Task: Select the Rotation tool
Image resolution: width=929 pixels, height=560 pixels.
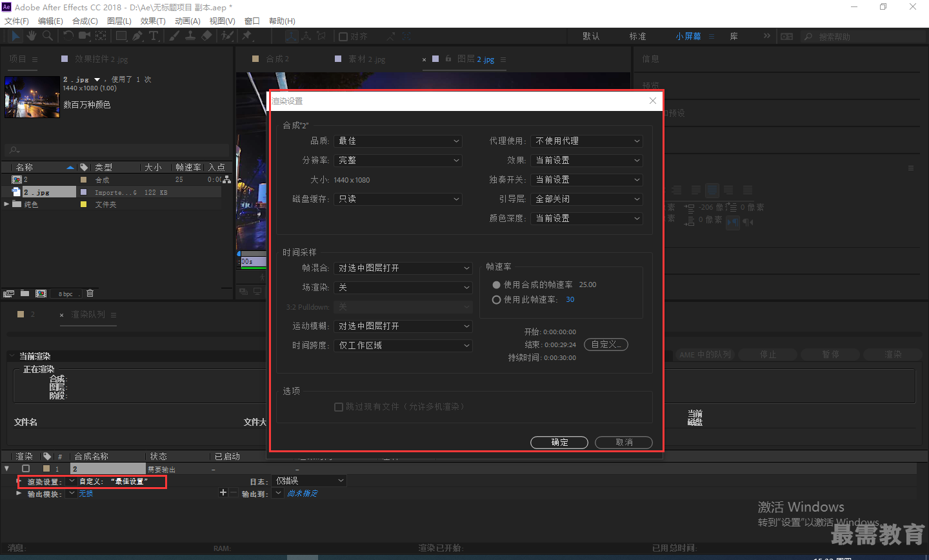Action: 68,36
